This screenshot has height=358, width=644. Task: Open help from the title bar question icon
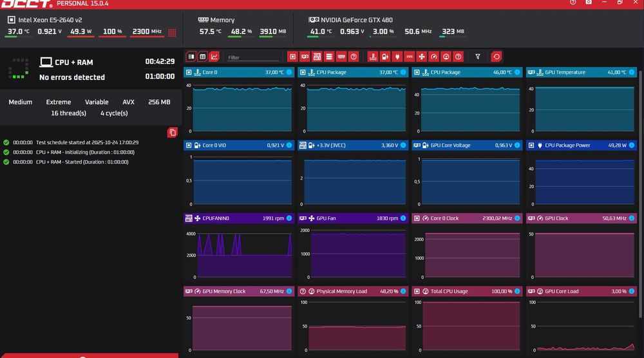tap(573, 3)
